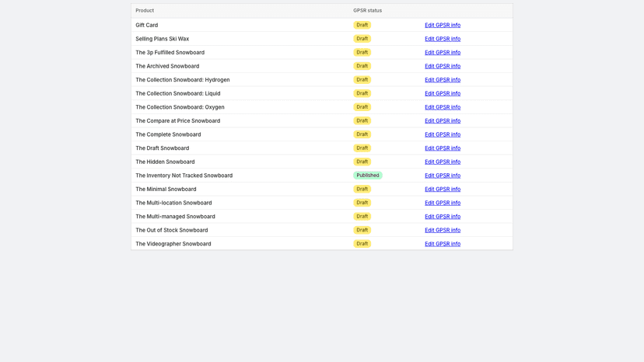The width and height of the screenshot is (644, 362).
Task: Select The Minimal Snowboard name
Action: pyautogui.click(x=166, y=190)
